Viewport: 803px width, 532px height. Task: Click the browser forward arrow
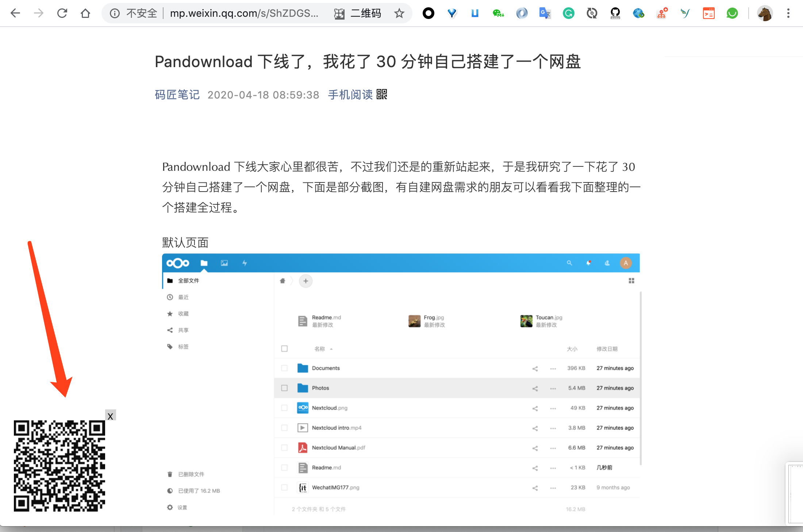(x=38, y=14)
